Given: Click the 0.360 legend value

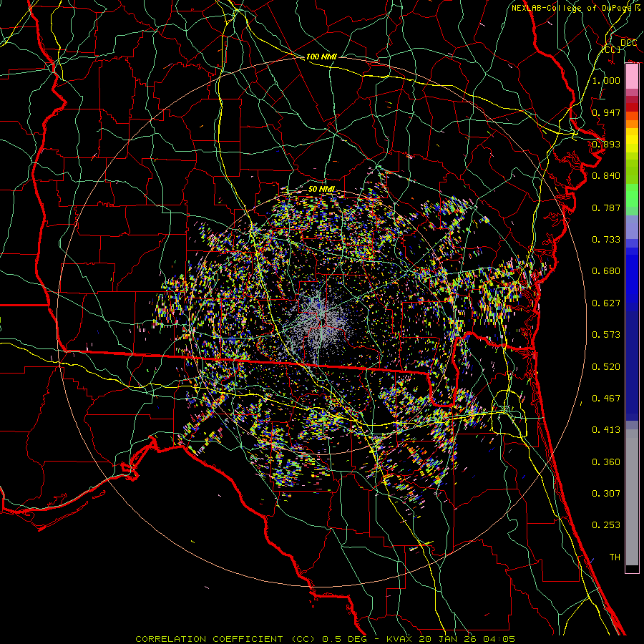Looking at the screenshot, I should [x=606, y=462].
